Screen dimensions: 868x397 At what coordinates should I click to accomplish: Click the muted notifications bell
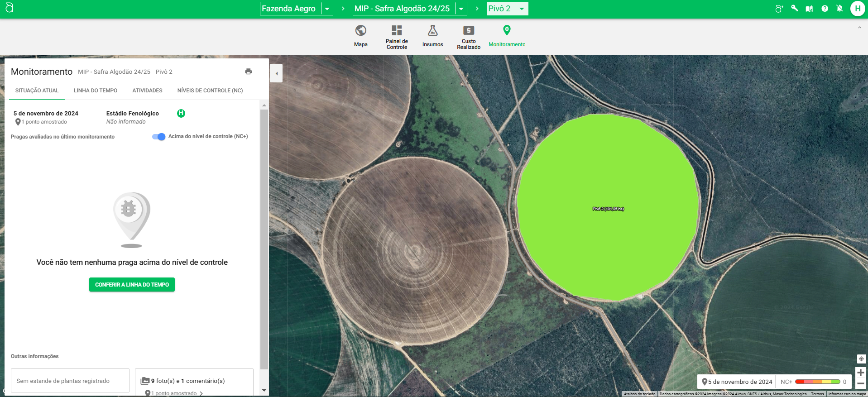tap(839, 9)
